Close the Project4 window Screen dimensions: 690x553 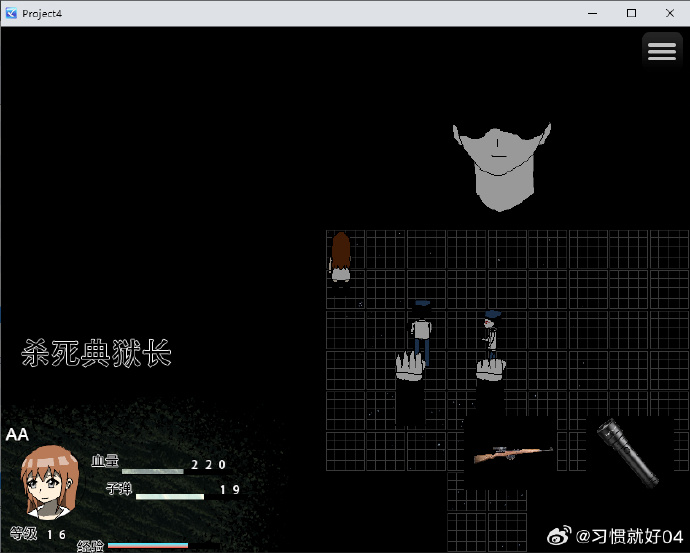tap(670, 13)
